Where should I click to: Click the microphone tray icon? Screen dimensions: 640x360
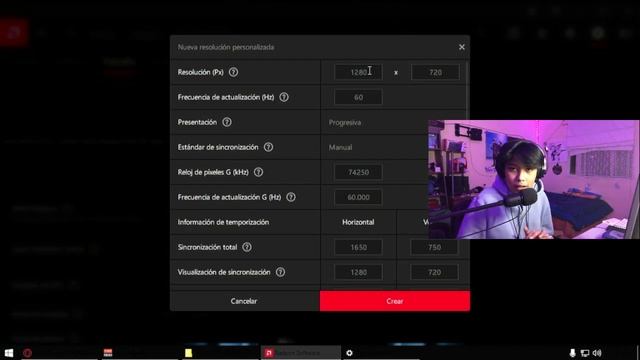click(572, 353)
